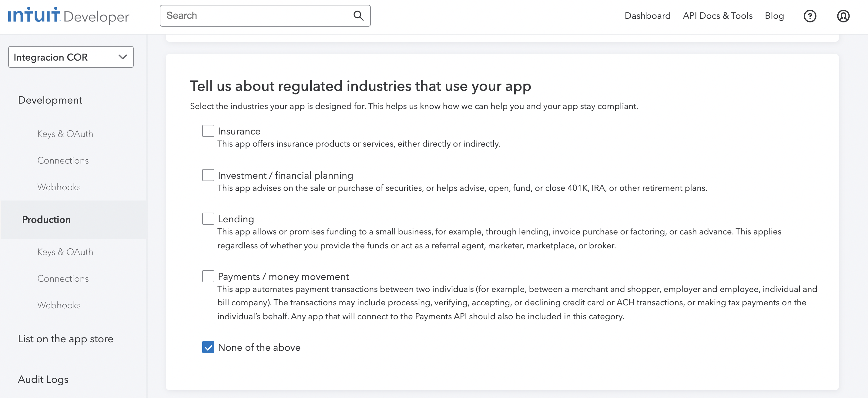Click the 'None of the above' label
Viewport: 868px width, 398px height.
click(259, 347)
